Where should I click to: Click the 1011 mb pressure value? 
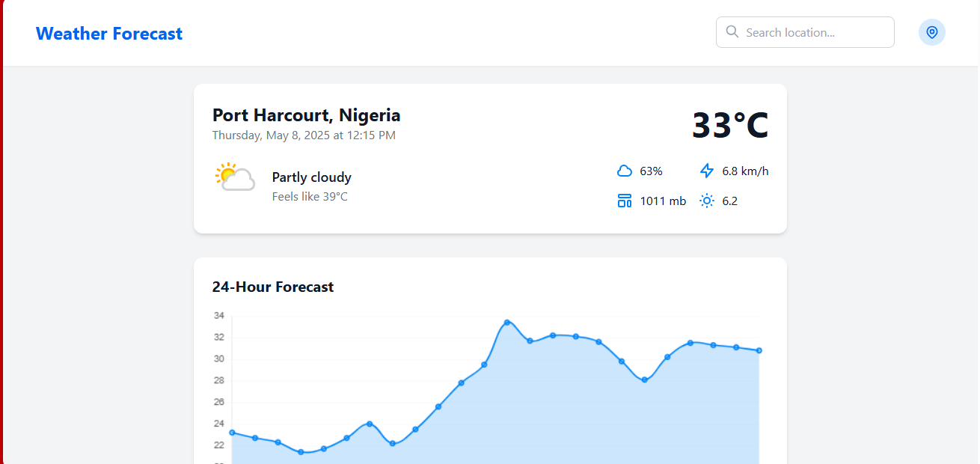point(663,201)
